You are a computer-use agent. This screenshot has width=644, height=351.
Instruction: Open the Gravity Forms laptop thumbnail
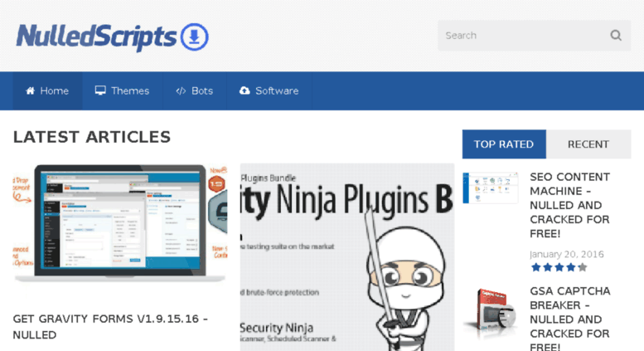(x=120, y=223)
